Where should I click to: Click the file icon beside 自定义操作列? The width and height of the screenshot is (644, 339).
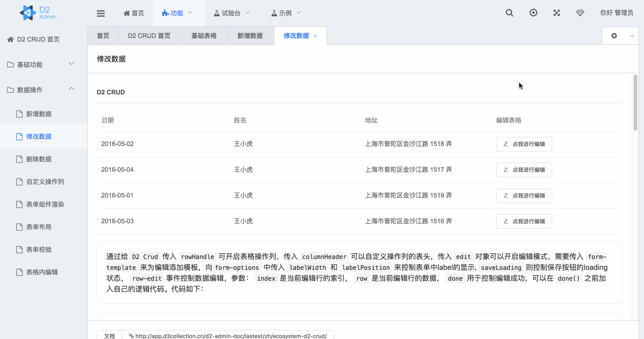19,182
